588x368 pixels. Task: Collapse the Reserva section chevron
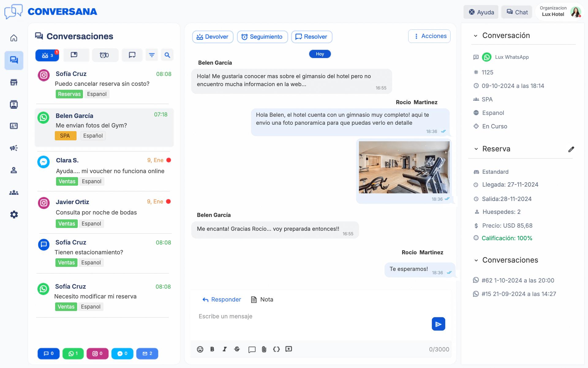point(476,149)
